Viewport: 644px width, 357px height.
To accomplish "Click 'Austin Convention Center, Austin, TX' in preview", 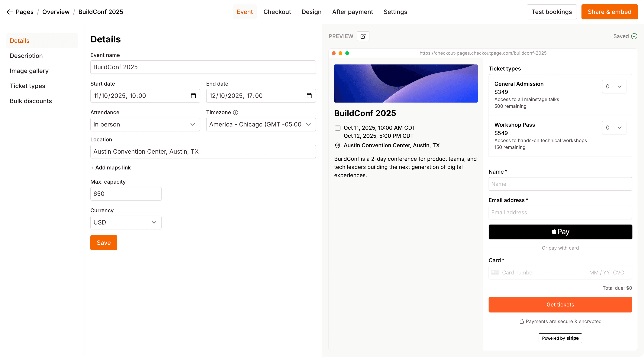I will point(391,145).
